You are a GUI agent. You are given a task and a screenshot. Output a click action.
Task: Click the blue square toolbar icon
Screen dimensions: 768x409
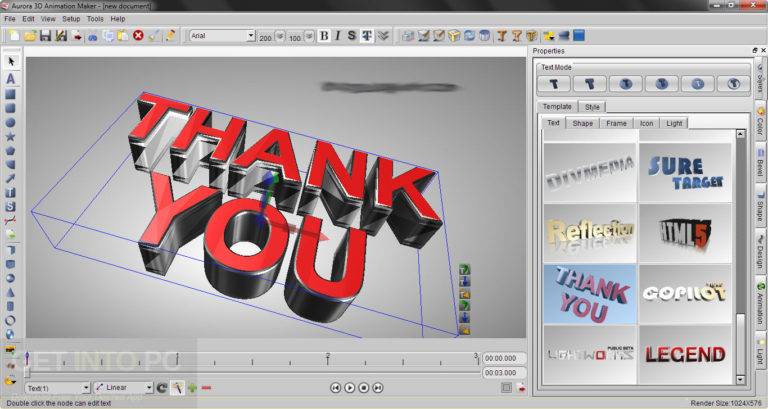click(579, 35)
